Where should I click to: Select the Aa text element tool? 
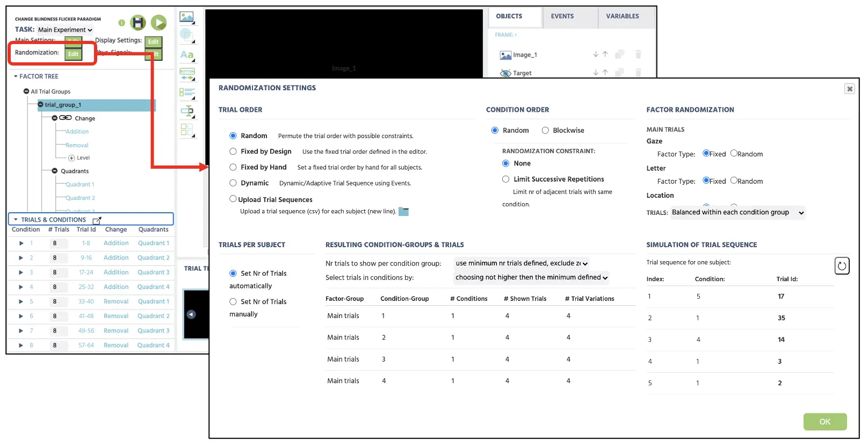(187, 55)
